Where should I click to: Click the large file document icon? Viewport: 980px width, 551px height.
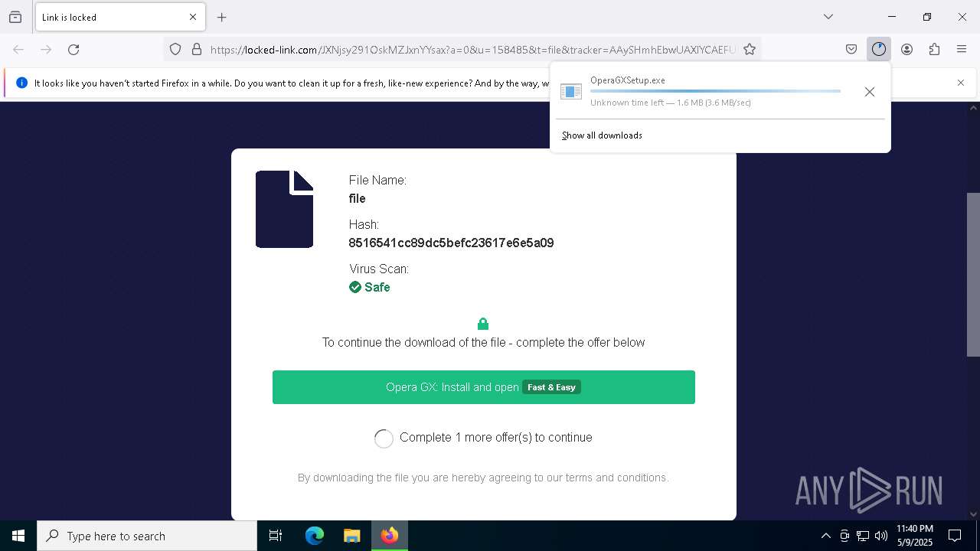click(x=284, y=209)
